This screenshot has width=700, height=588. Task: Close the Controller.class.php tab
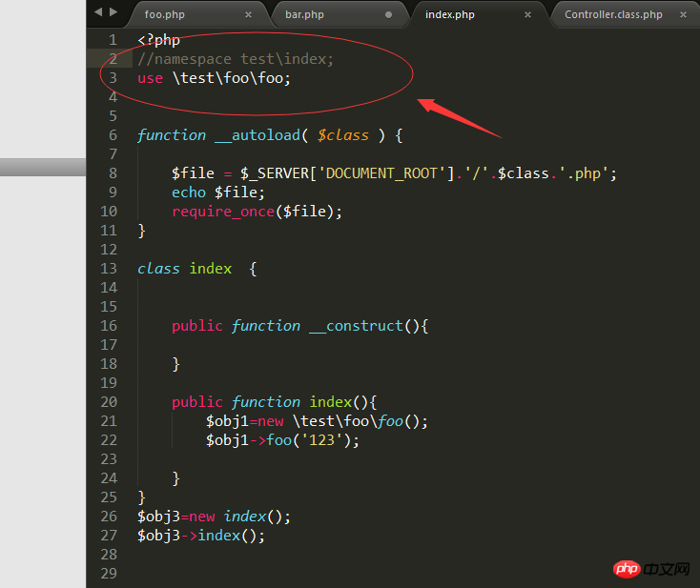click(683, 14)
